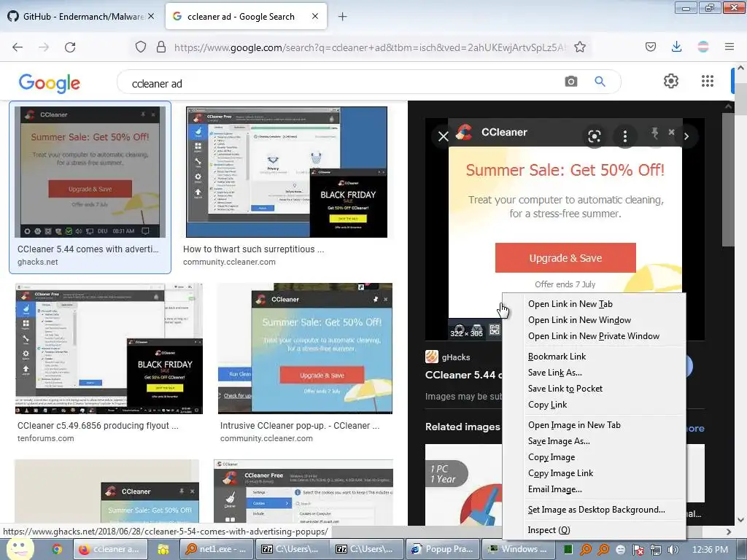The image size is (747, 560).
Task: Open the 'Intrusive CCleaner pop-up' thumbnail
Action: pos(306,349)
